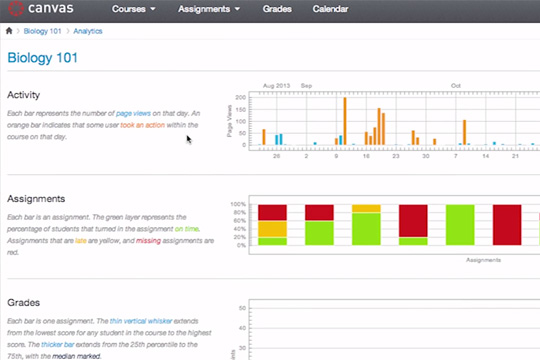This screenshot has height=360, width=540.
Task: Click the second assignment stacked bar
Action: tap(319, 225)
